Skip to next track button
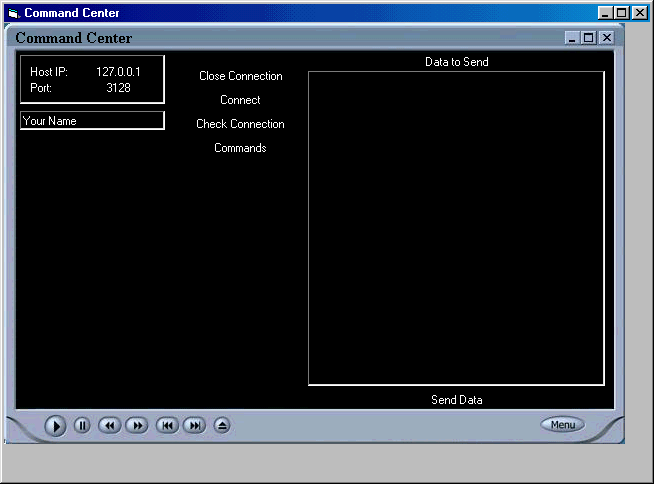 coord(194,425)
